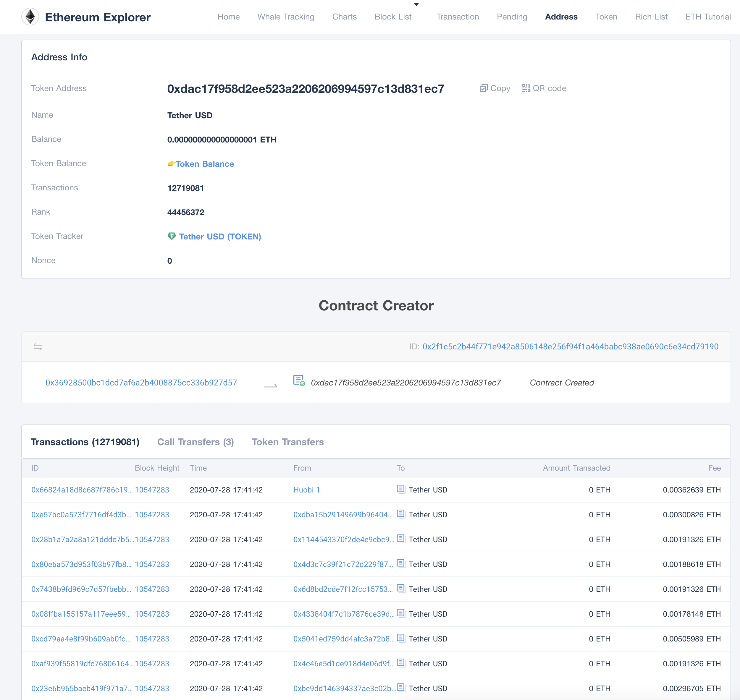Click the swap arrows icon in Contract Creator

(38, 347)
